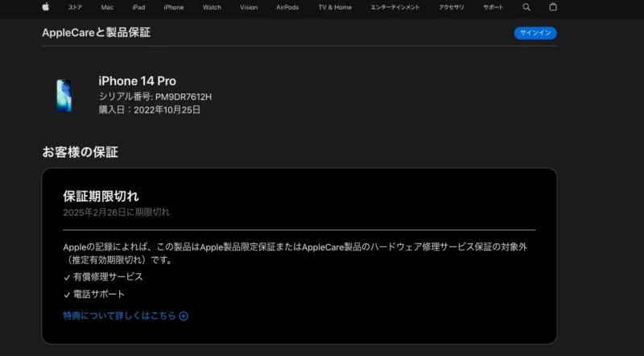Click the サインイン button

535,33
